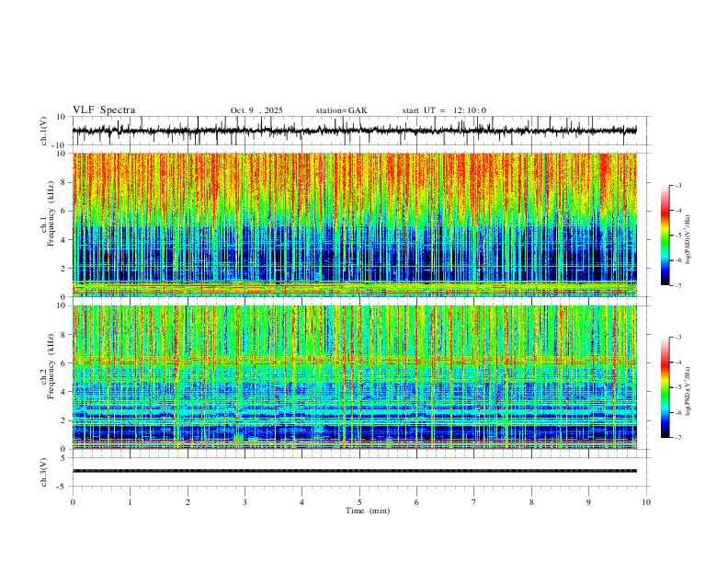The width and height of the screenshot is (728, 563).
Task: Click time axis tick label '2'
Action: pos(188,502)
